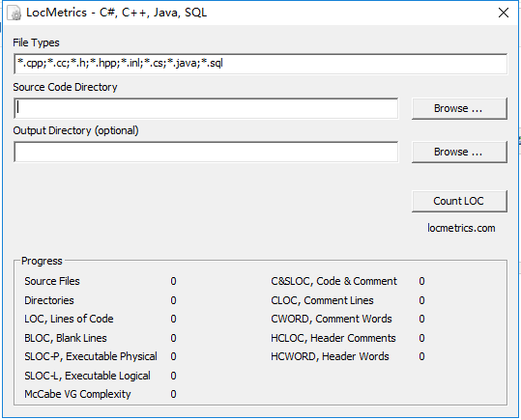Focus the Source Code Directory text box
The image size is (521, 420).
tap(206, 108)
